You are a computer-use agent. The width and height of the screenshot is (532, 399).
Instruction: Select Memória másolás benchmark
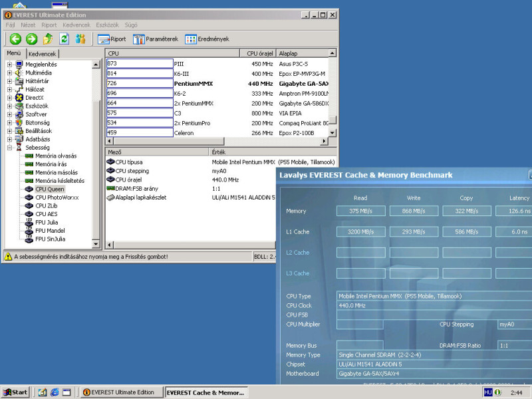coord(57,173)
